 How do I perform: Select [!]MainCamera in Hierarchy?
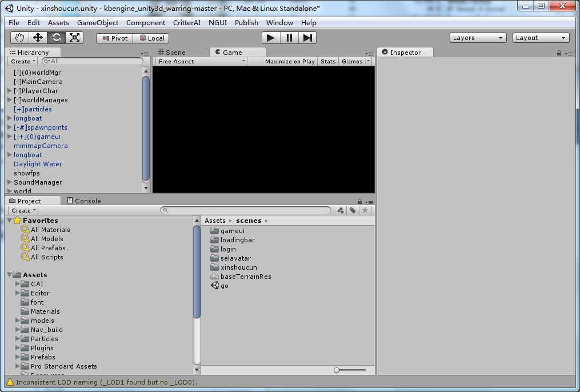coord(38,82)
